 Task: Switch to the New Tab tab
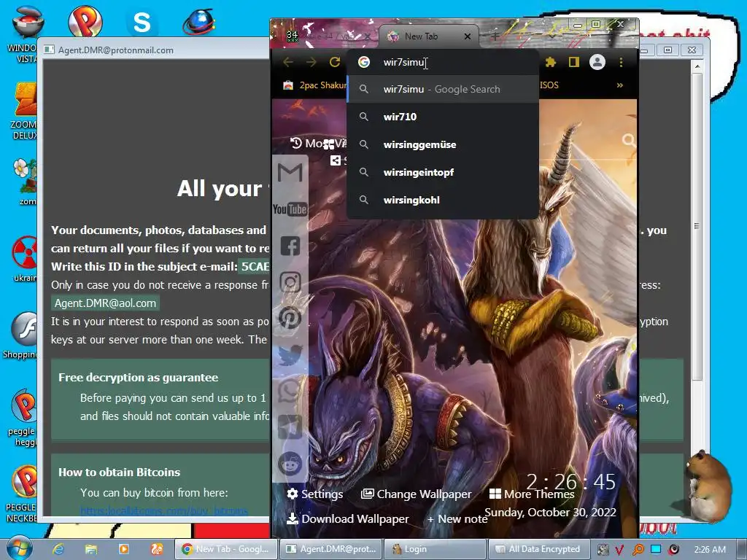pyautogui.click(x=421, y=36)
